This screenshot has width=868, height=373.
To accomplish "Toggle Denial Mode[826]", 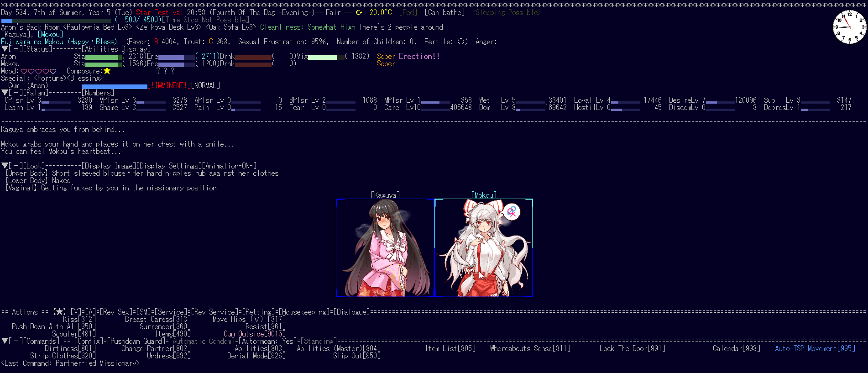I will click(x=256, y=356).
